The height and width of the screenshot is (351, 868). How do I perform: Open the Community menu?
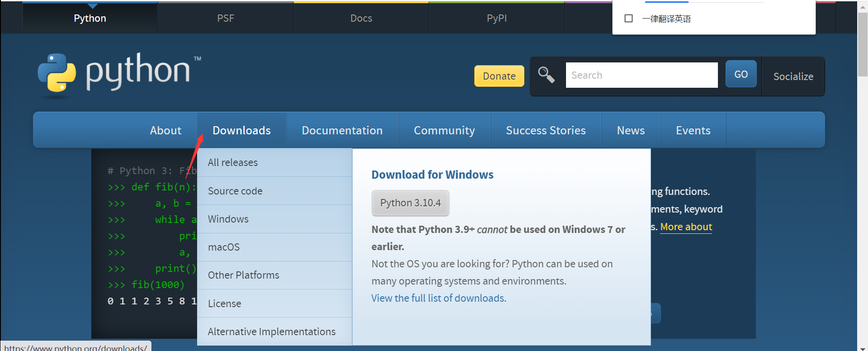point(444,130)
